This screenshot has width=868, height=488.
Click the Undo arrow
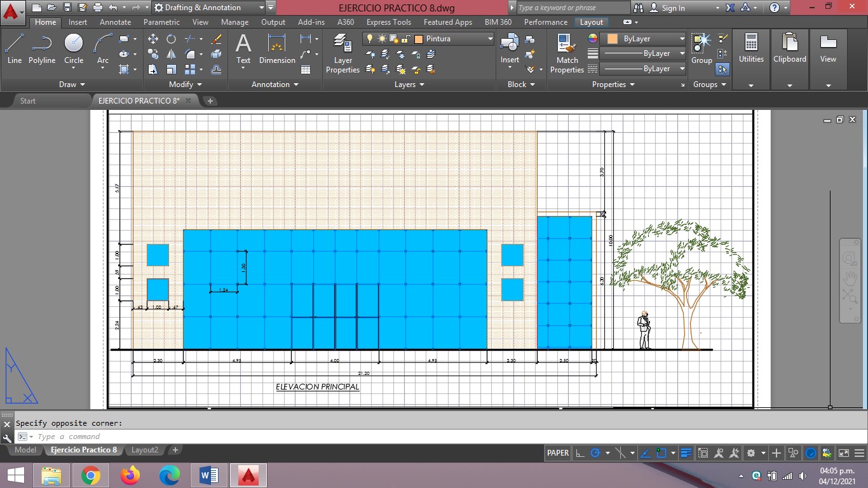click(x=112, y=8)
